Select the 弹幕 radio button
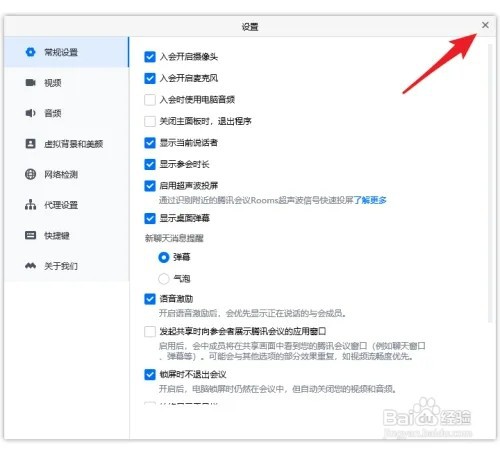Viewport: 500px width, 451px height. pos(164,257)
